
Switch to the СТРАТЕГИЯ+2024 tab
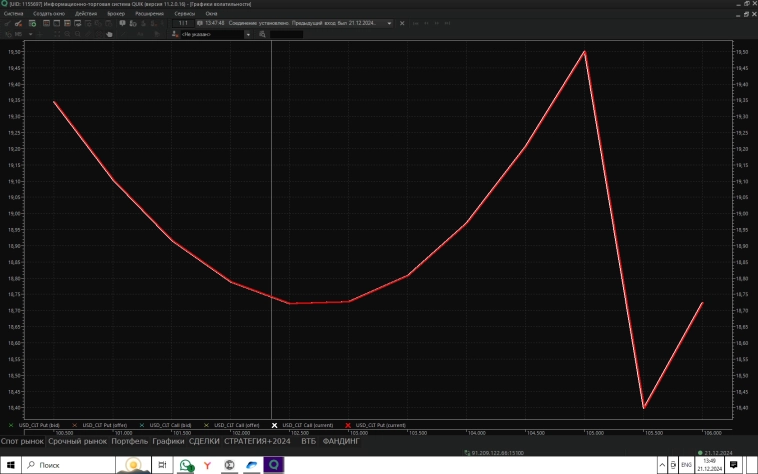click(258, 440)
